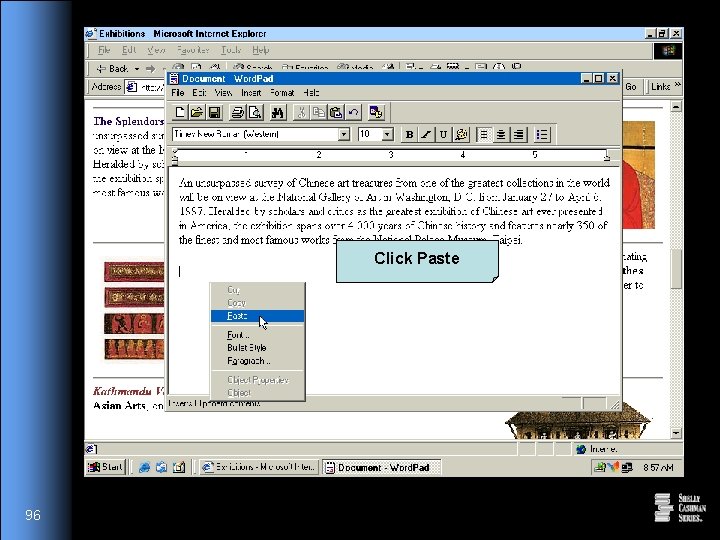Open Internet Explorer Favorites menu
The height and width of the screenshot is (540, 720).
click(193, 50)
